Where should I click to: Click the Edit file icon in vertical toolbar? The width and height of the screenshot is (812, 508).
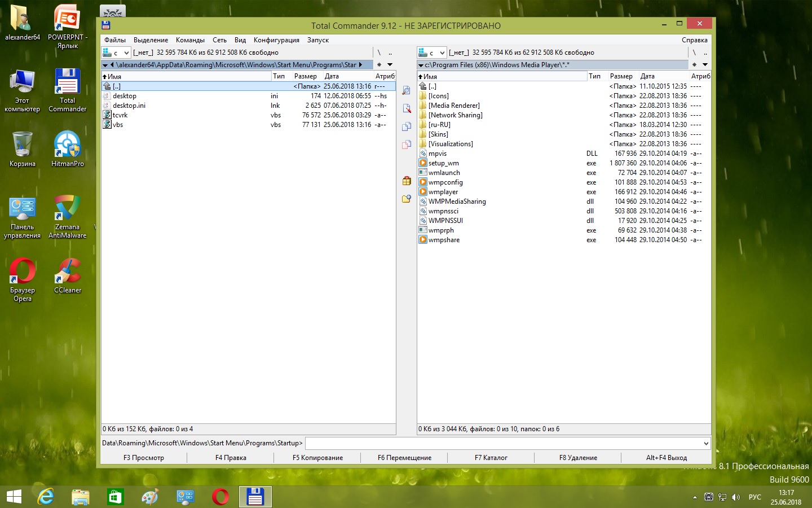[x=406, y=108]
